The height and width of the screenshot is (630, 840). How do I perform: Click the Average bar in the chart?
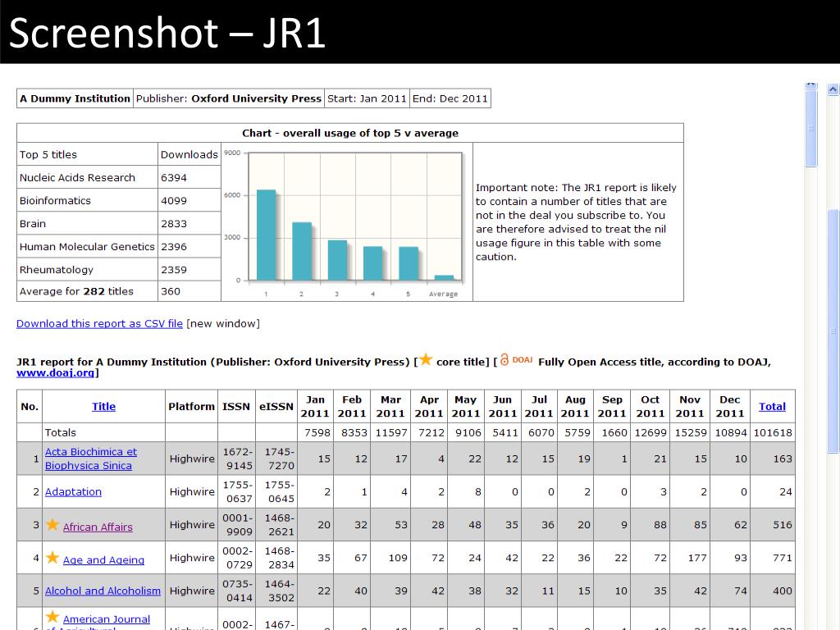(x=444, y=277)
